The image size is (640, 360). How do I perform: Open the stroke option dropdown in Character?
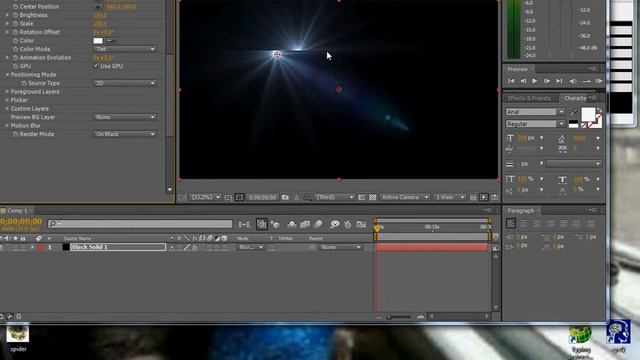[x=574, y=164]
